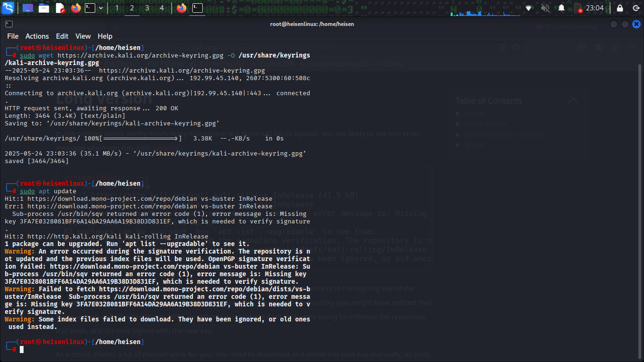Click the terminal window icon in titlebar

coord(9,24)
